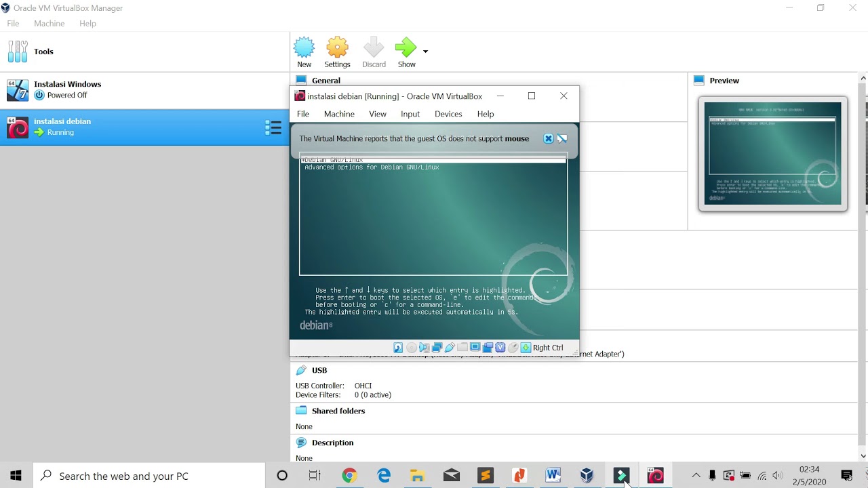Click the New machine toolbar icon
868x488 pixels.
coord(304,53)
